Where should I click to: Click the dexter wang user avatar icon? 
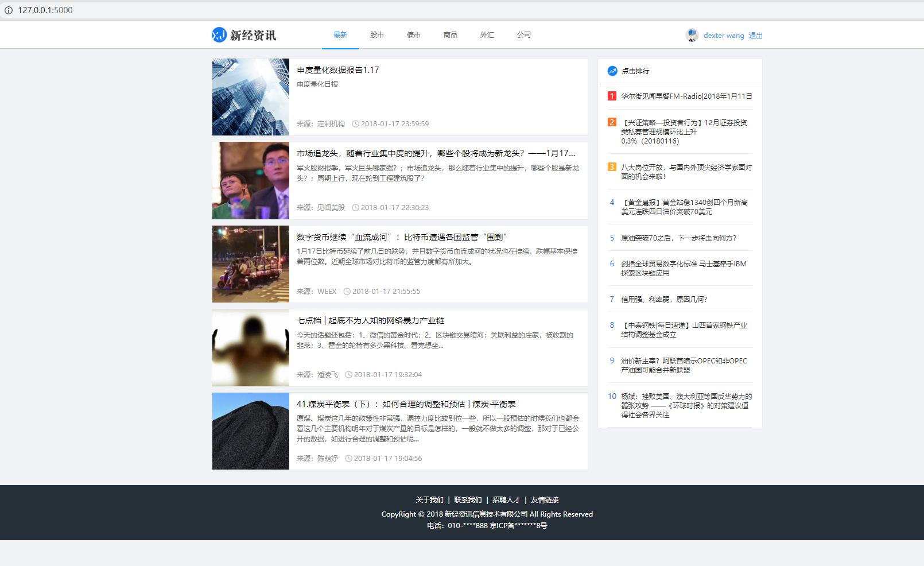click(692, 34)
